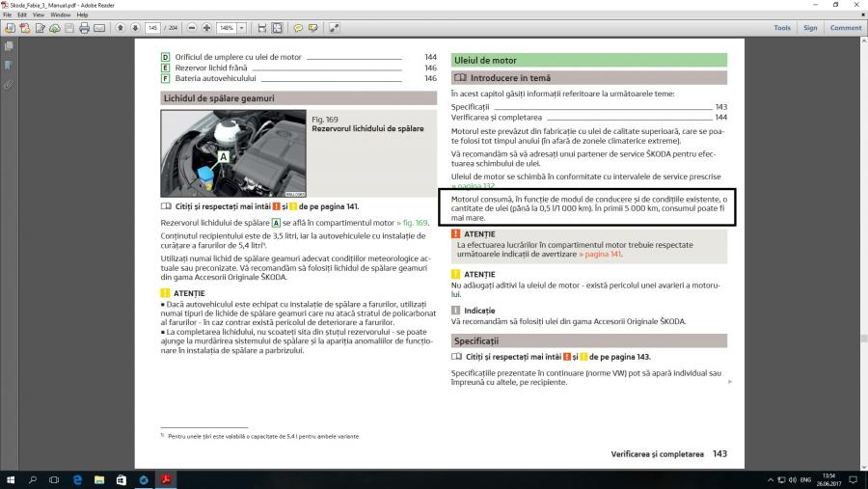
Task: Add a sticky note comment
Action: [297, 28]
